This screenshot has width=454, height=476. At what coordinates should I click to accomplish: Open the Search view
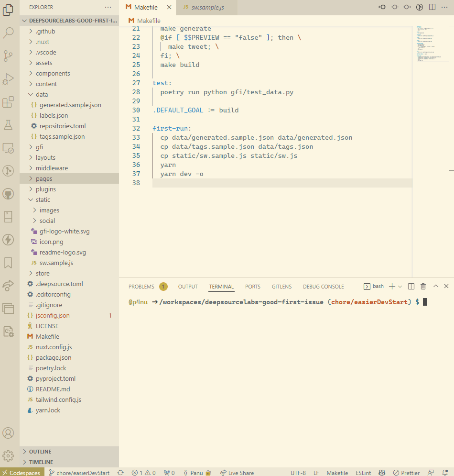[x=8, y=33]
